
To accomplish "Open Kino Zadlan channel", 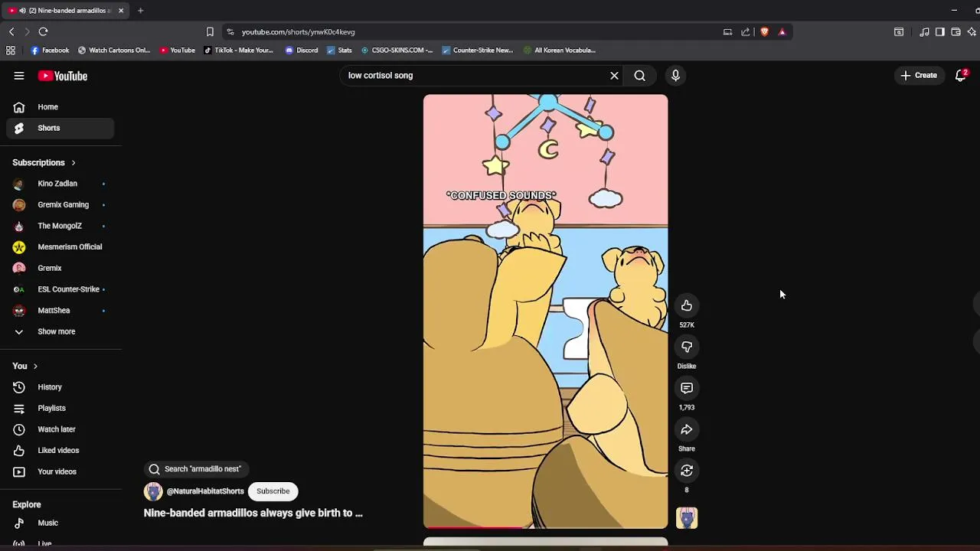I will pos(60,184).
